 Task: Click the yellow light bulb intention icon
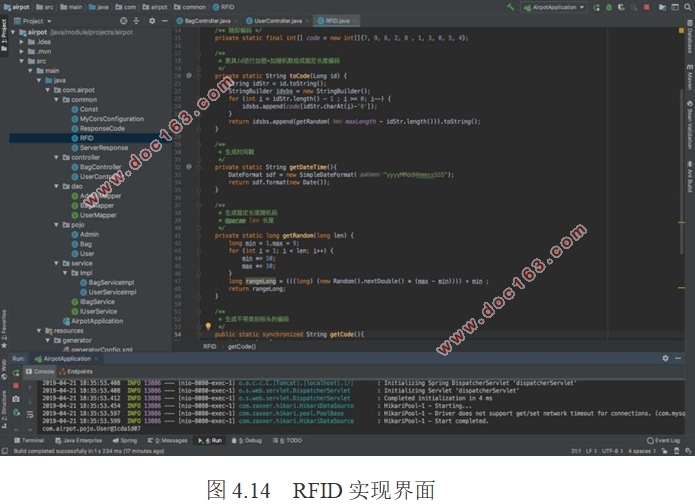[x=208, y=326]
